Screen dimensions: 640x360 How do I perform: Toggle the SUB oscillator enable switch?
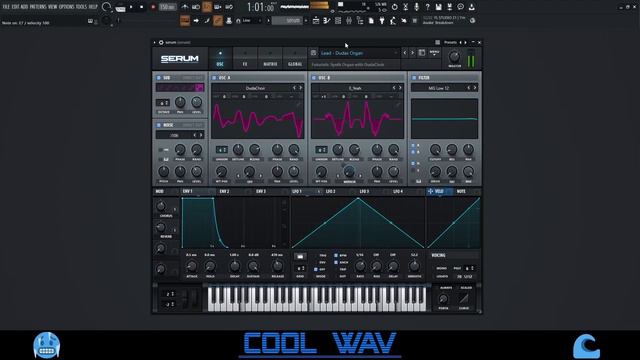coord(158,78)
